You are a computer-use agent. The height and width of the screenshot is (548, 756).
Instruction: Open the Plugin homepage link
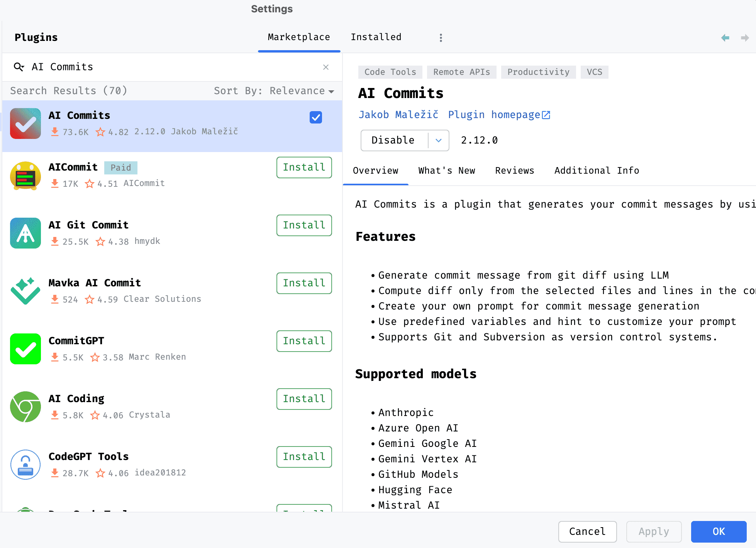[499, 115]
